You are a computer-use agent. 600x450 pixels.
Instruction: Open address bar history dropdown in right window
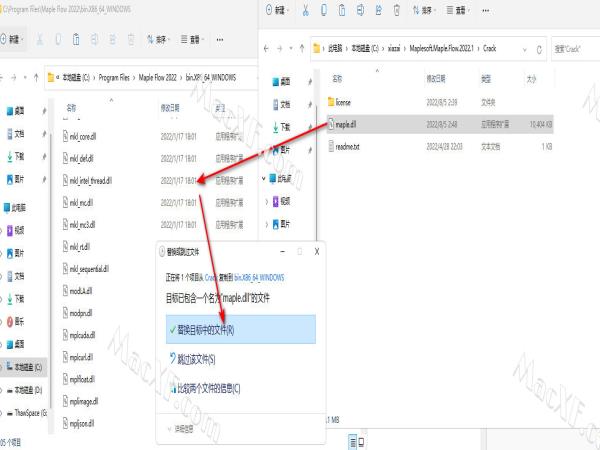pyautogui.click(x=525, y=49)
